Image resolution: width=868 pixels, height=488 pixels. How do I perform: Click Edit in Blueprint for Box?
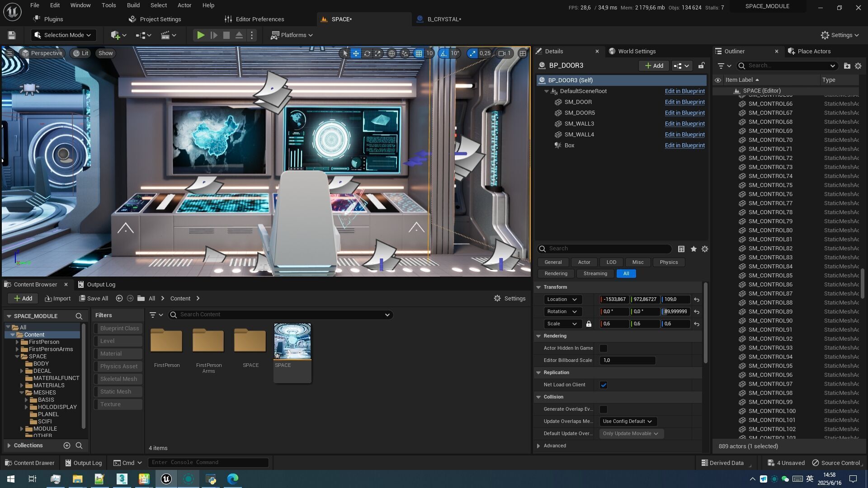[684, 145]
